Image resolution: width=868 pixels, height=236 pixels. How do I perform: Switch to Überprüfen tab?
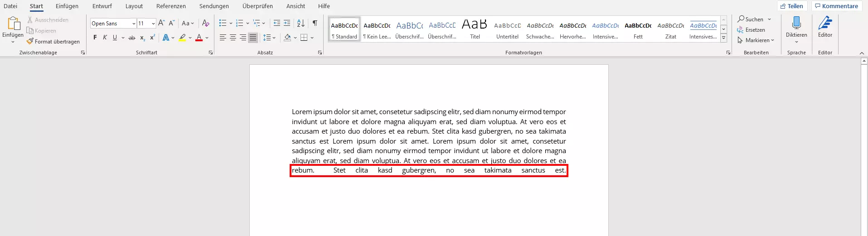[257, 6]
